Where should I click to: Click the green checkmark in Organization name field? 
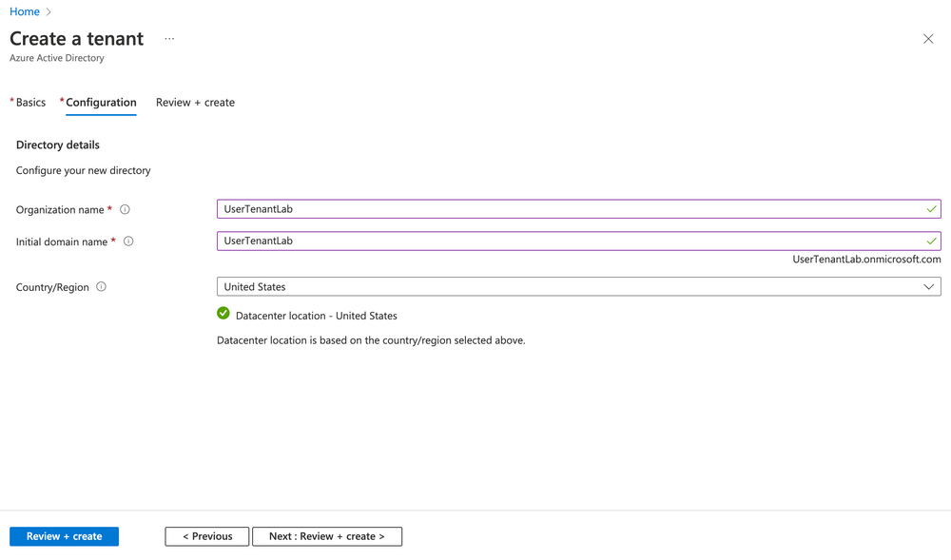[932, 208]
